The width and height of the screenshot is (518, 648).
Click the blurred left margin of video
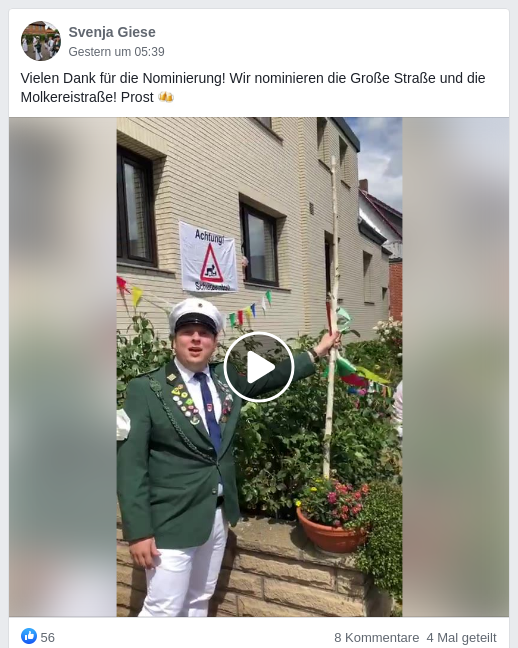(x=63, y=367)
